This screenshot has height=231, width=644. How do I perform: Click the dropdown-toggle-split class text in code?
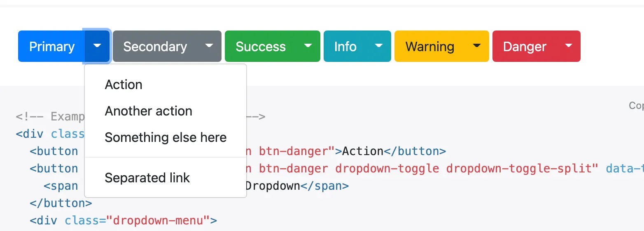[x=522, y=168]
